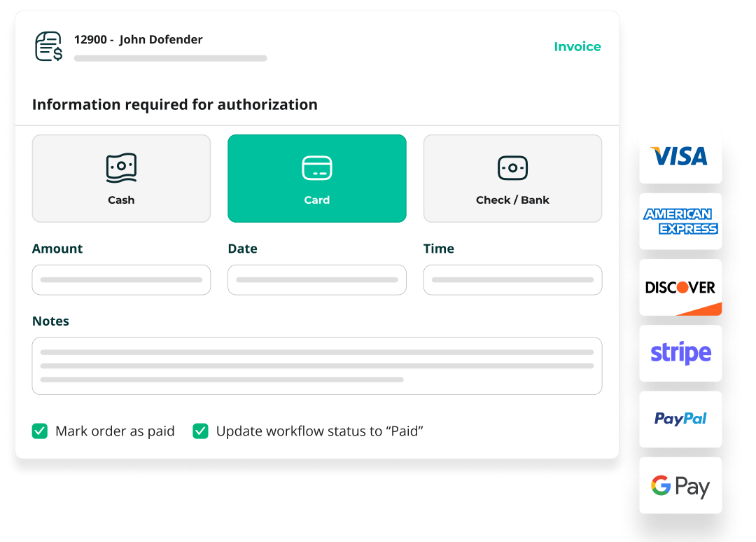Uncheck Update workflow status to Paid
Screen dimensions: 756x542
click(200, 431)
